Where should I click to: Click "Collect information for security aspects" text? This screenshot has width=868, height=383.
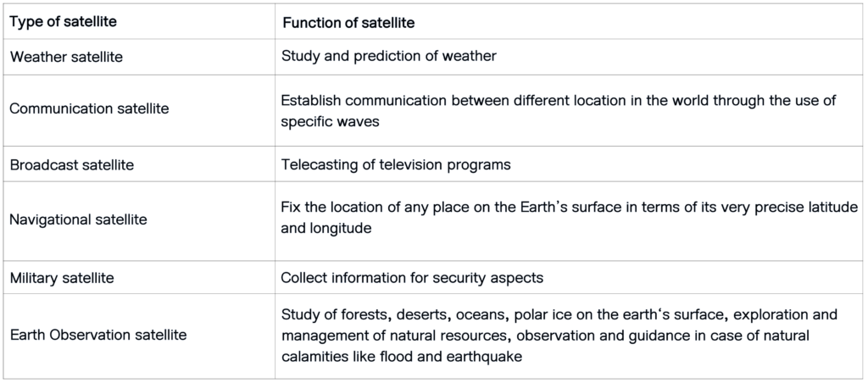click(412, 278)
